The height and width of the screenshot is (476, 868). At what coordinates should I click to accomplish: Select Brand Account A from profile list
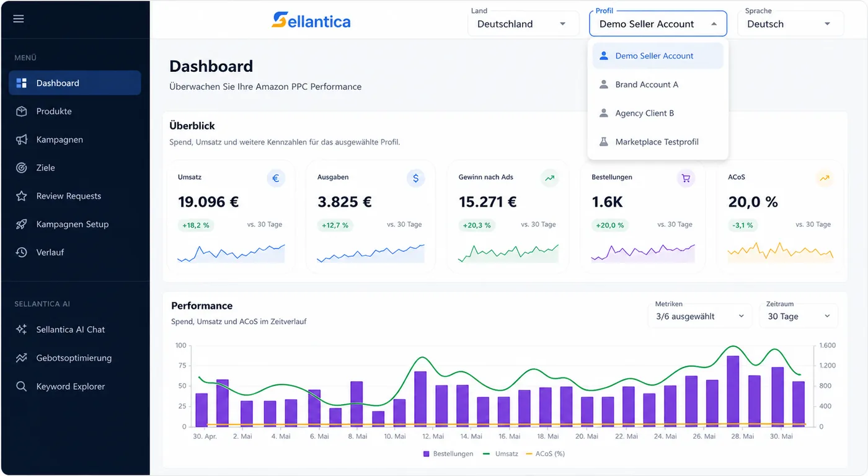(658, 84)
